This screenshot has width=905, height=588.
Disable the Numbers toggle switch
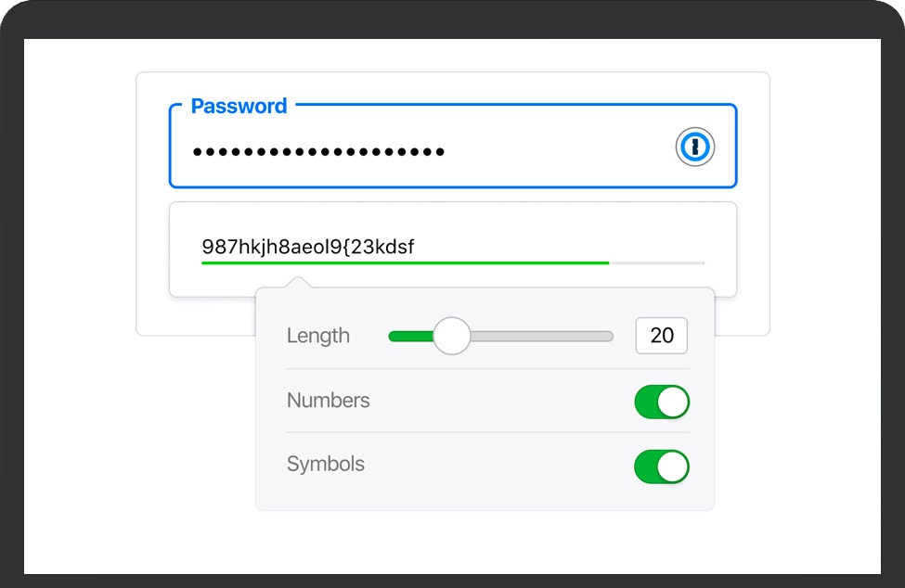point(661,402)
